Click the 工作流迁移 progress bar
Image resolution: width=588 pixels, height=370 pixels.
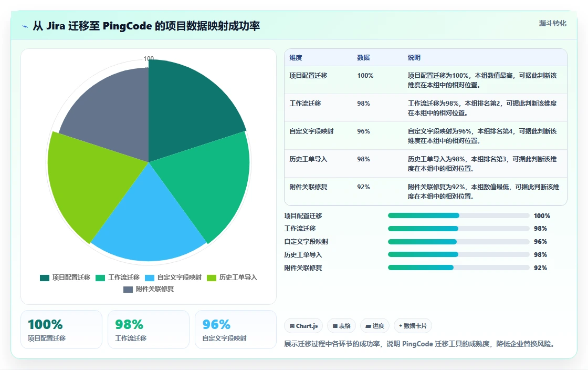click(459, 229)
